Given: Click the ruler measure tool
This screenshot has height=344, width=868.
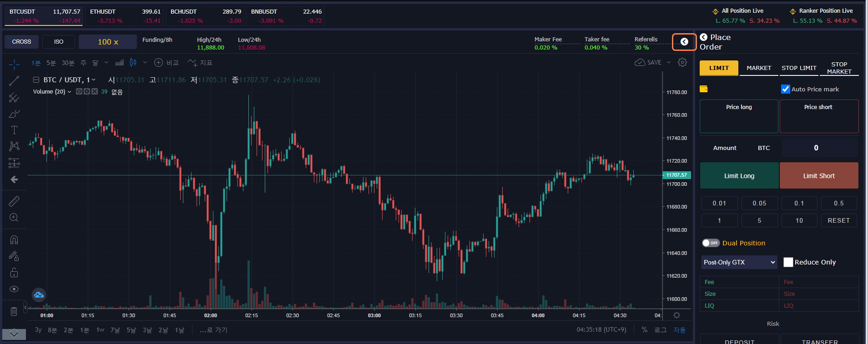Looking at the screenshot, I should [x=14, y=201].
